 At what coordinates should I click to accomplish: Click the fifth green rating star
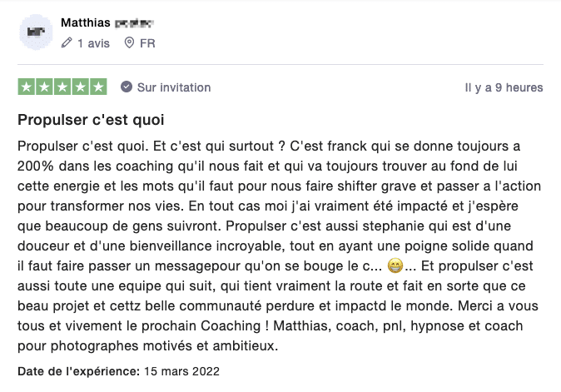pyautogui.click(x=98, y=87)
